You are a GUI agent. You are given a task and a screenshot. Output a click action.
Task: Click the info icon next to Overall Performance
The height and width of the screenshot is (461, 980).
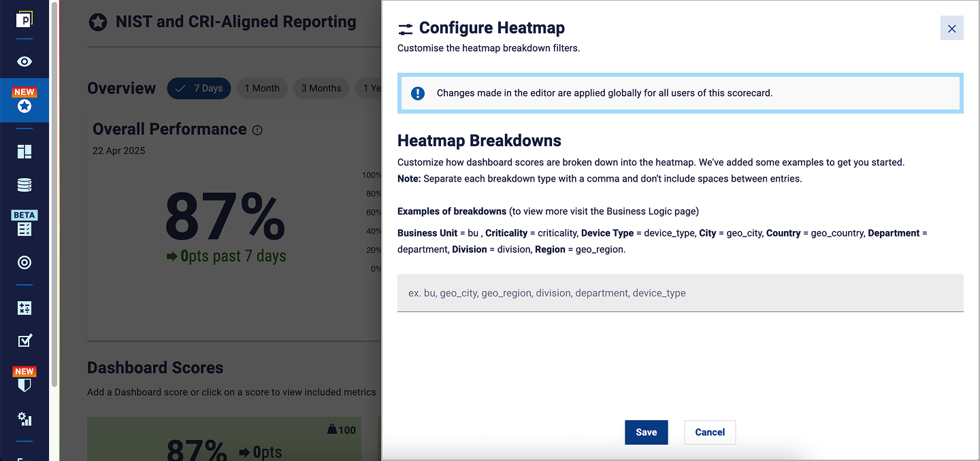click(x=257, y=130)
